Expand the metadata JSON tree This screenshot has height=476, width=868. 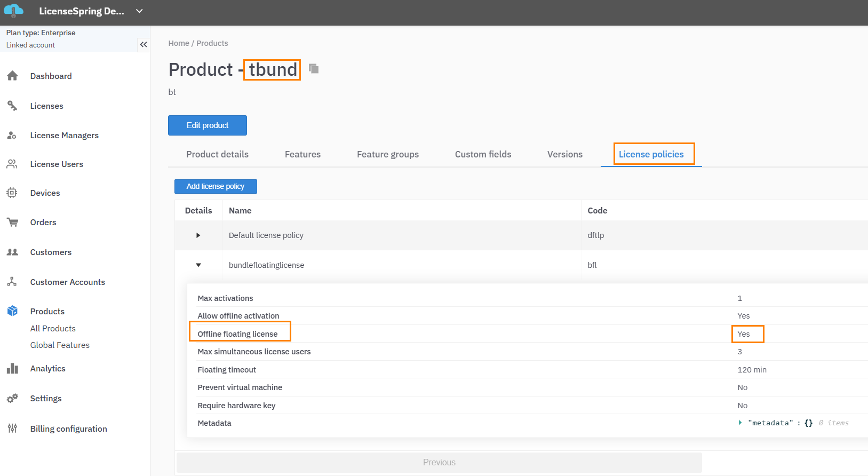tap(740, 423)
